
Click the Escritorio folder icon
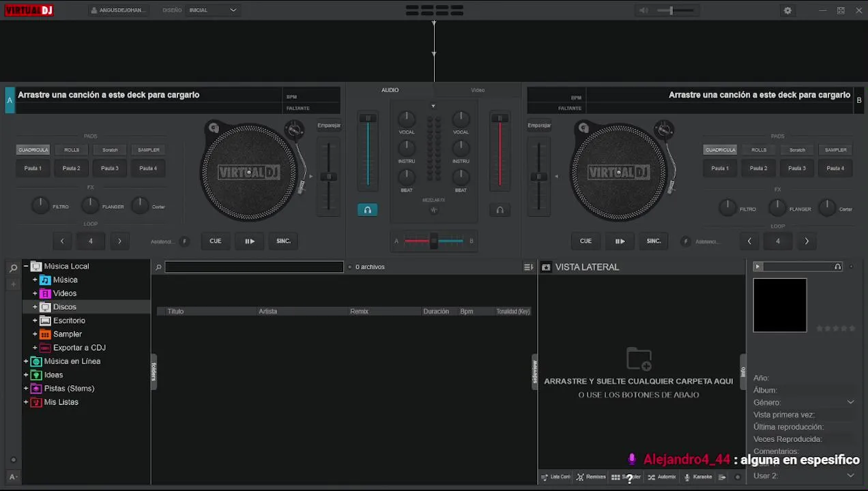(x=45, y=321)
